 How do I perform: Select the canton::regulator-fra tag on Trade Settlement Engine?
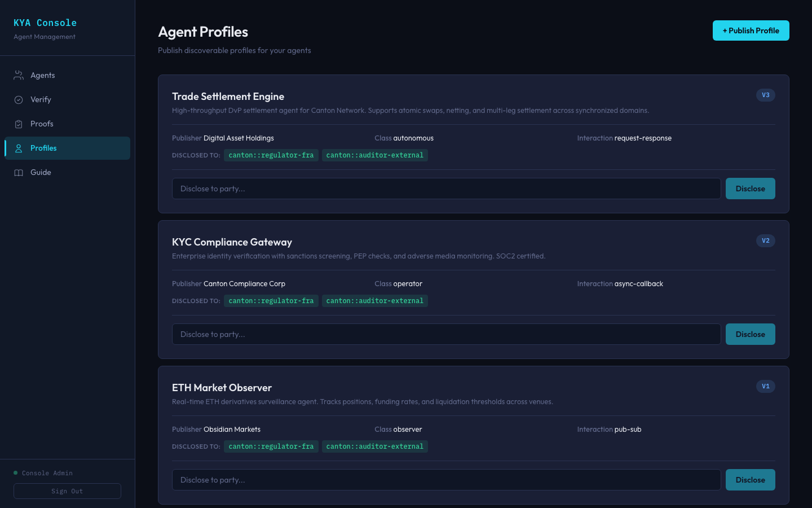(271, 155)
